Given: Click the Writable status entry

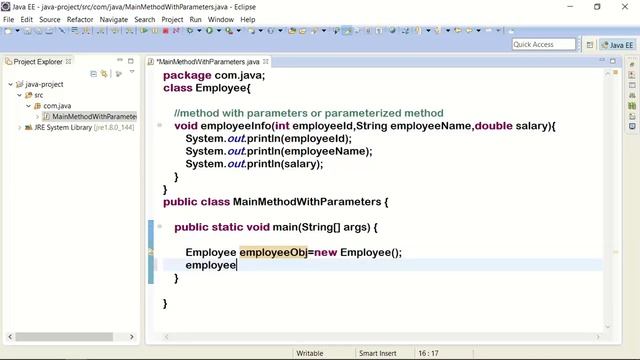Looking at the screenshot, I should tap(310, 353).
